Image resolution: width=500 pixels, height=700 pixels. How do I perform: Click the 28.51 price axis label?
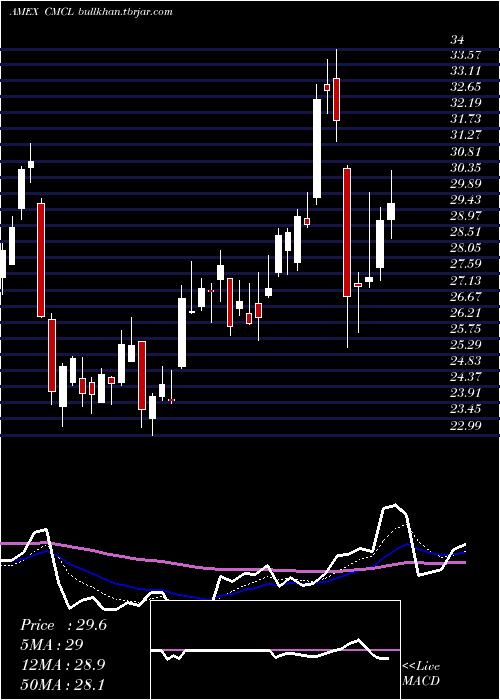(465, 232)
